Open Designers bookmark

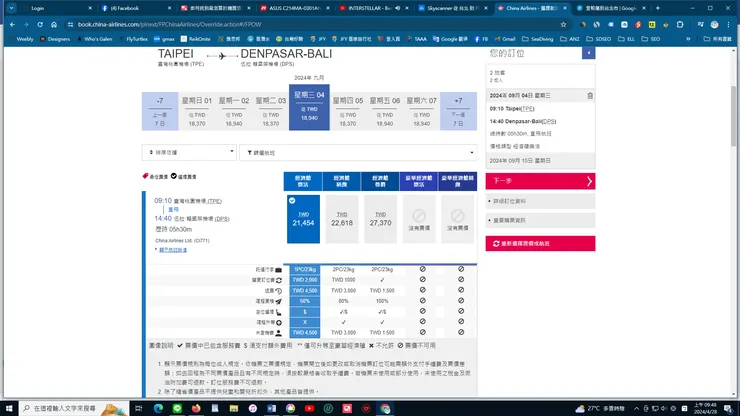(x=55, y=39)
